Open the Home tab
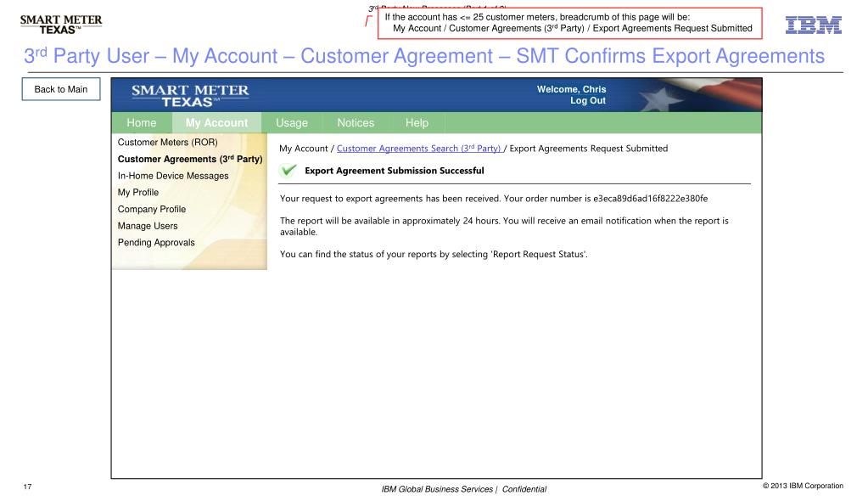This screenshot has width=868, height=501. pyautogui.click(x=142, y=123)
